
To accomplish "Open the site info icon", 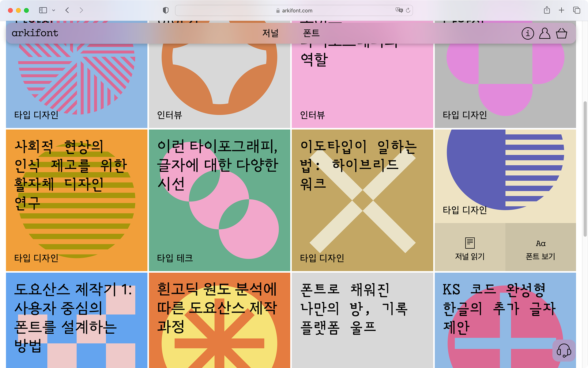I will 528,33.
